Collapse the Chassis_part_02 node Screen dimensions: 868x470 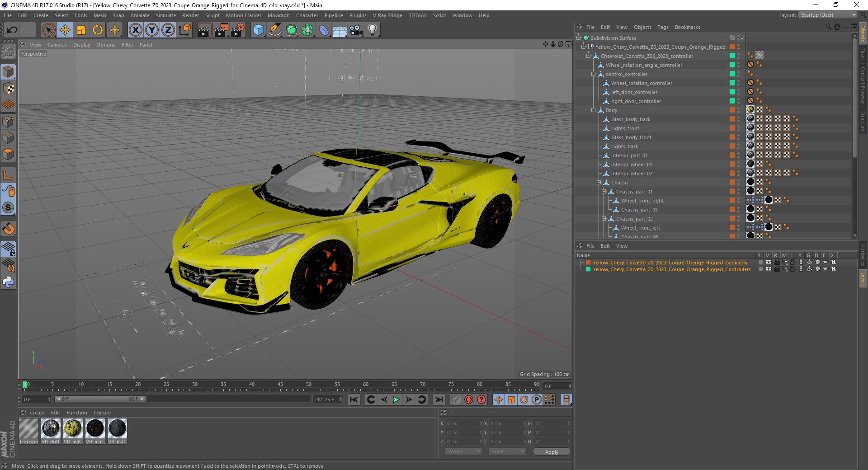[604, 219]
